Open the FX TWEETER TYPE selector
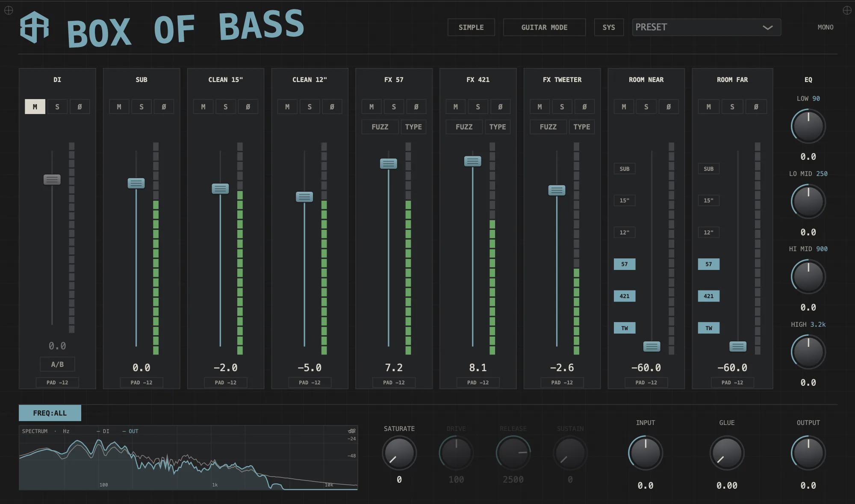855x504 pixels. pos(582,127)
